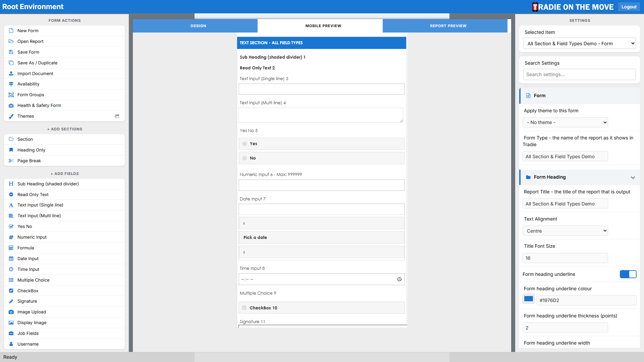Click the Text Input Multi line 4 textarea
The width and height of the screenshot is (644, 362).
[x=321, y=115]
